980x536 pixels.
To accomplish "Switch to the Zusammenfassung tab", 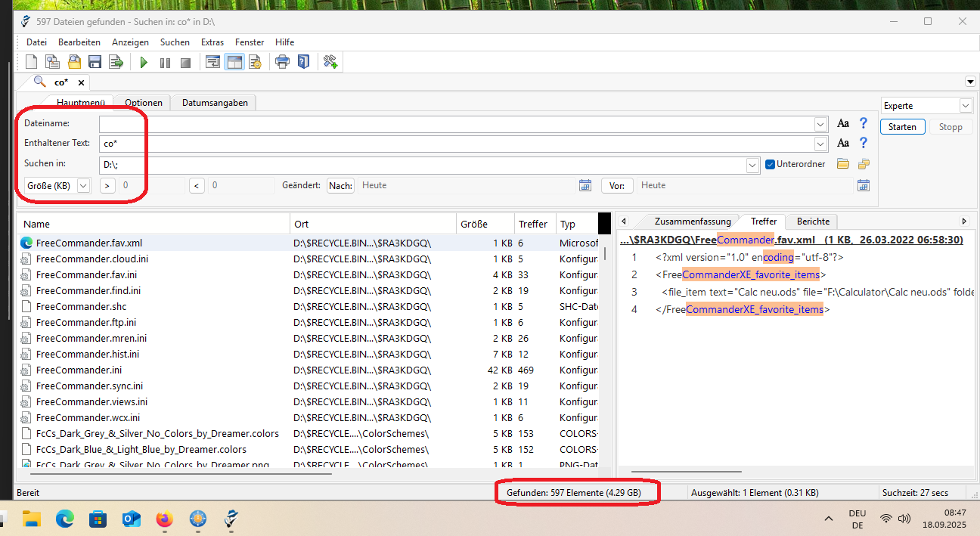I will [x=693, y=222].
